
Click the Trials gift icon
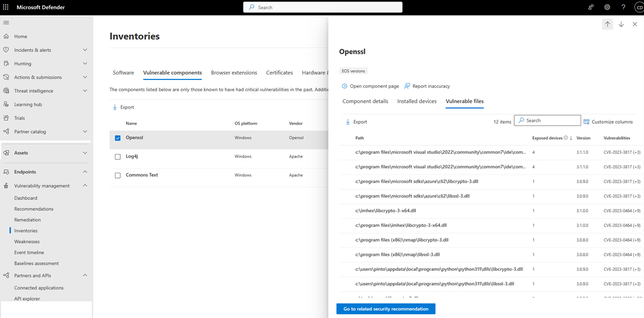[6, 118]
